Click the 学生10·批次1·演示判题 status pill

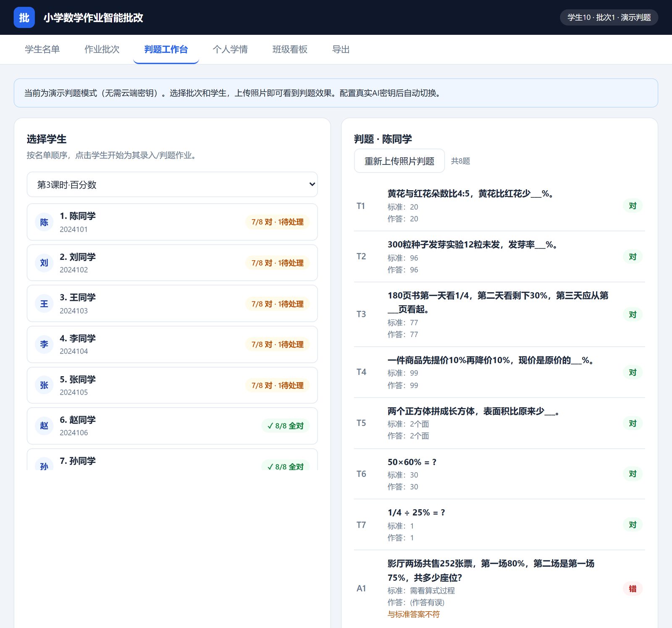pos(609,17)
